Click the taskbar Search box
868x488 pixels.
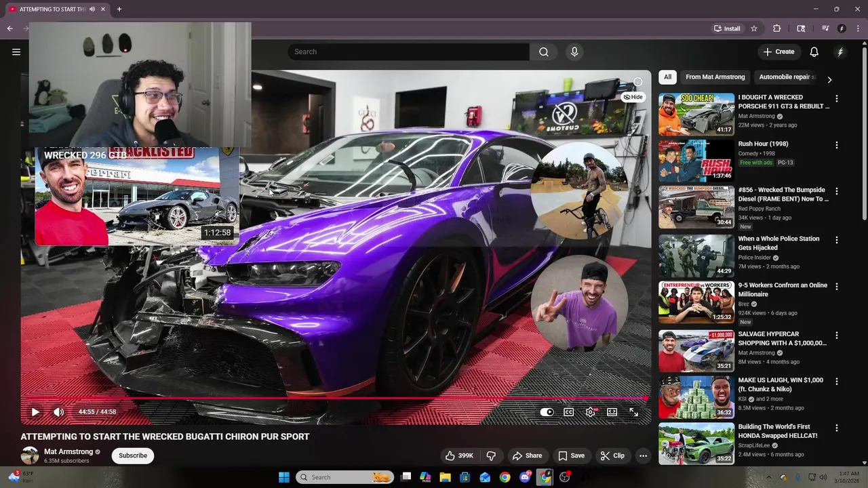(345, 477)
